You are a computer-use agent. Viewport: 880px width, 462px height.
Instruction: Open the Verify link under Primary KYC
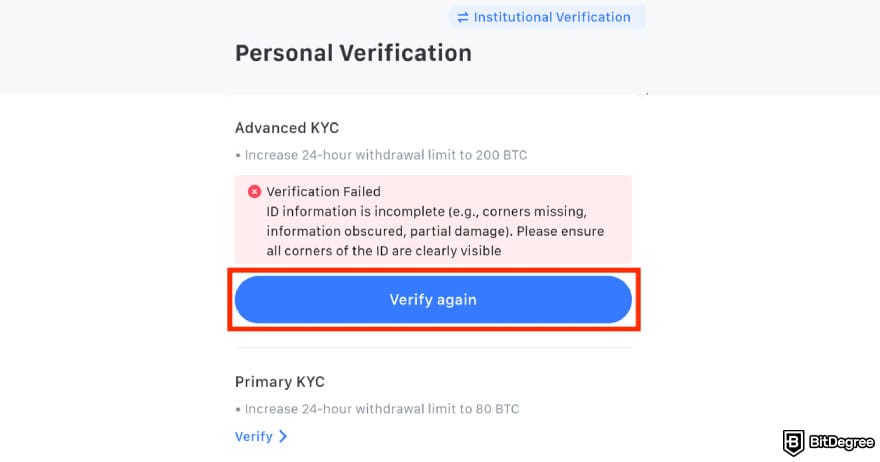coord(254,436)
